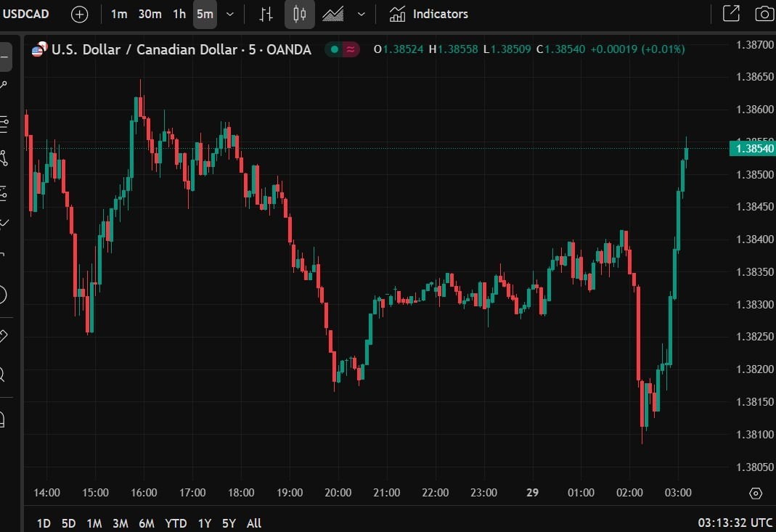This screenshot has height=532, width=776.
Task: Click the open value O1.38524
Action: [x=399, y=49]
